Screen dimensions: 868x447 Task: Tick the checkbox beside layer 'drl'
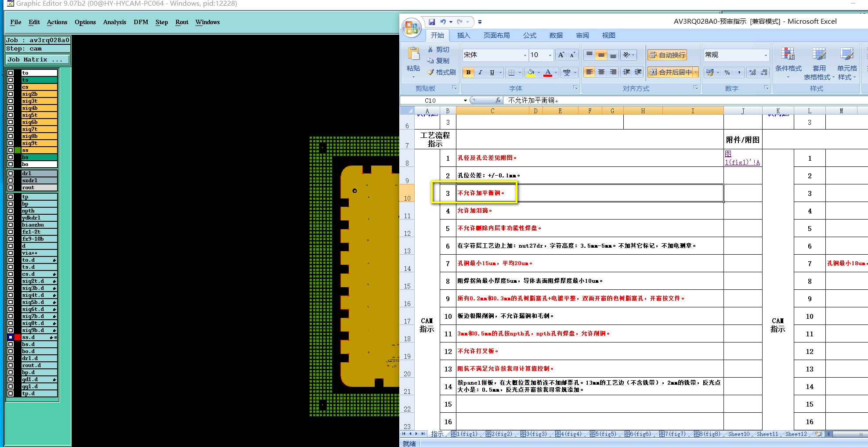pyautogui.click(x=11, y=173)
